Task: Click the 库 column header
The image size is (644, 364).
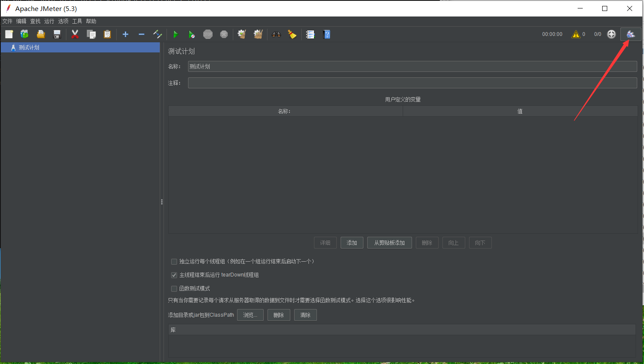Action: click(x=402, y=330)
